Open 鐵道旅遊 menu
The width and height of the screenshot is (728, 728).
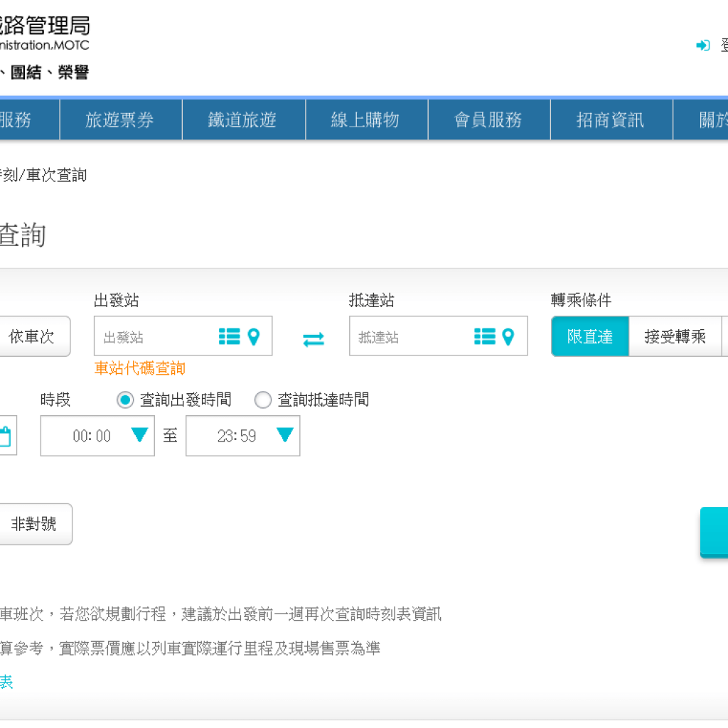(x=242, y=120)
